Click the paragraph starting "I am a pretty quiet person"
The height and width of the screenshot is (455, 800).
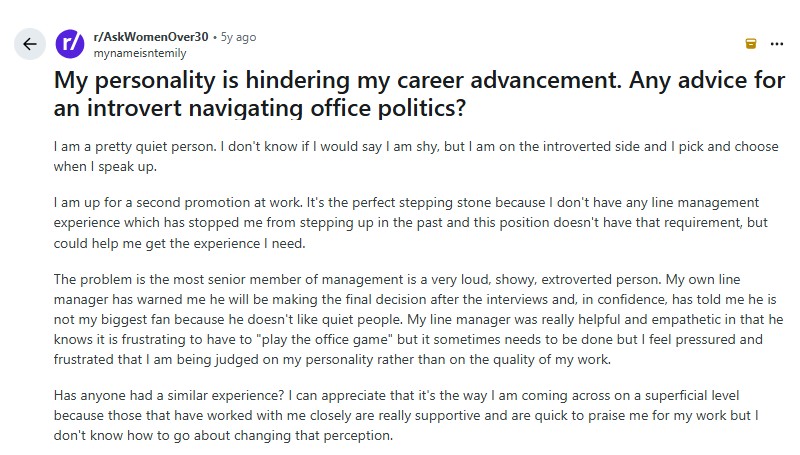(416, 157)
